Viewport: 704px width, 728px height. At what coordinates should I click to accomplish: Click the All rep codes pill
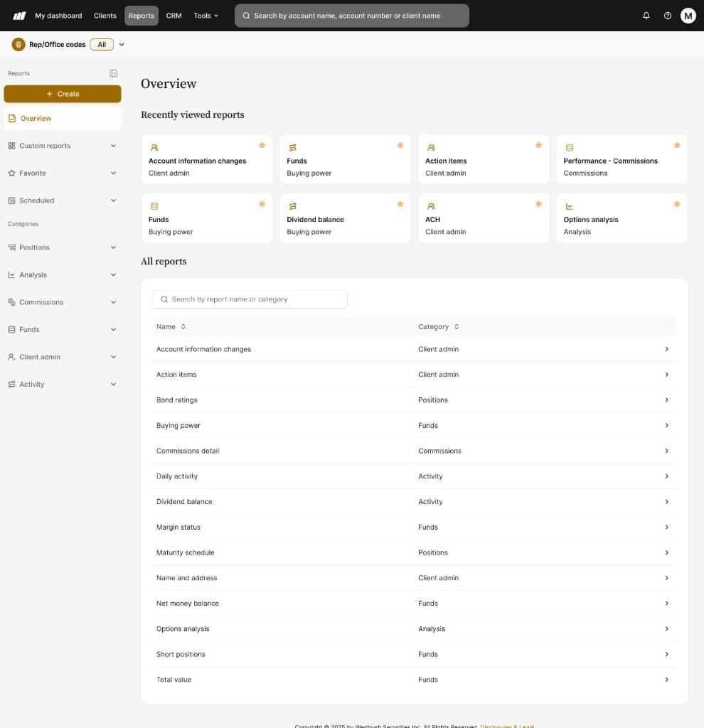(102, 45)
